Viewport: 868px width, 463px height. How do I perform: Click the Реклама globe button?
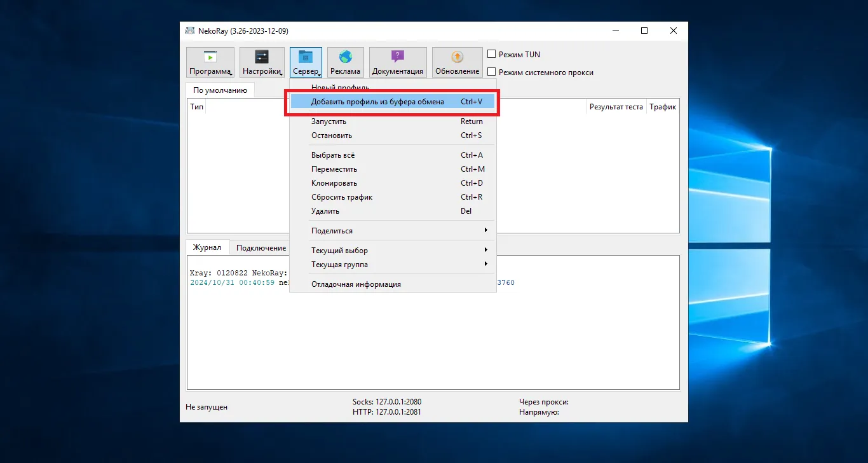pos(345,62)
